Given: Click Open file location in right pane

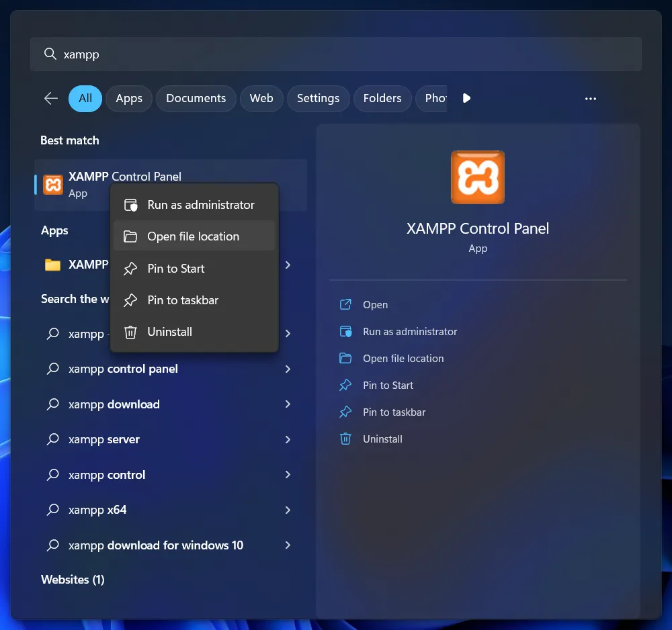Looking at the screenshot, I should [403, 359].
